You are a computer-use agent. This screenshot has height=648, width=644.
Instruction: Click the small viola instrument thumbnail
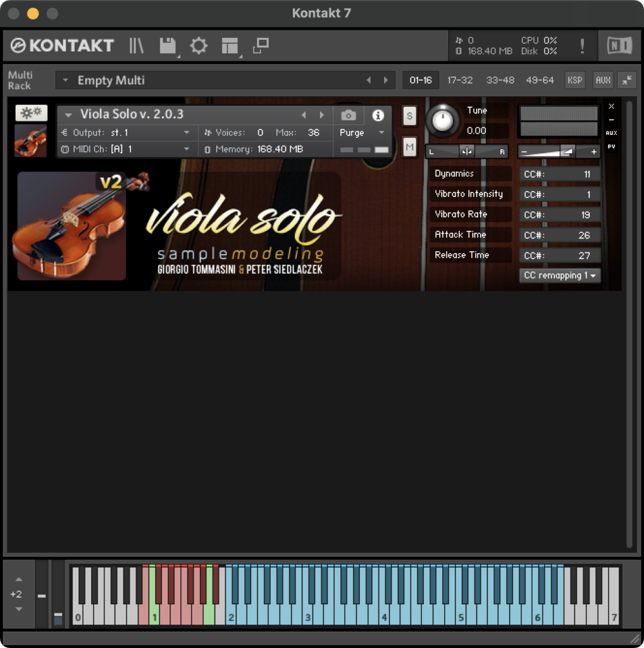click(x=30, y=141)
